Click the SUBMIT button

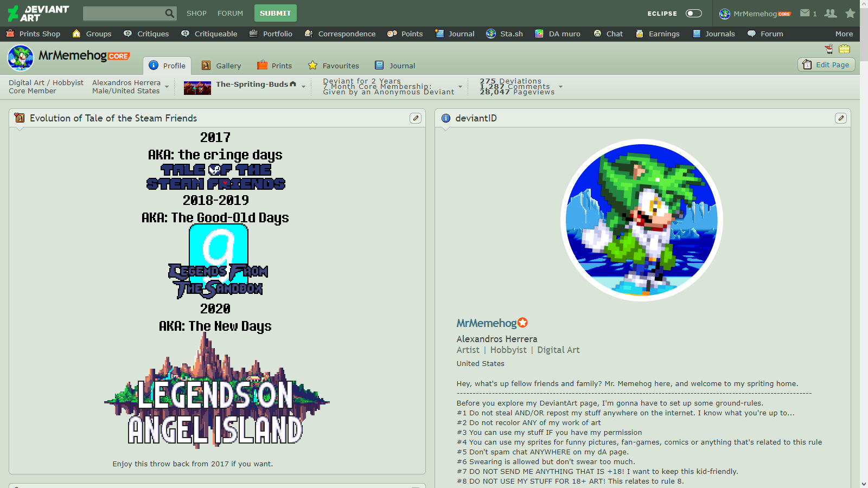click(276, 13)
